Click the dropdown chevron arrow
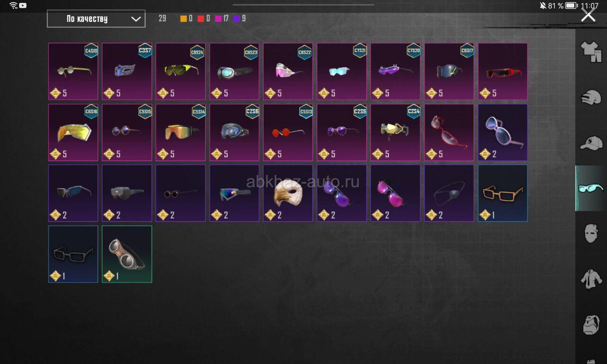The height and width of the screenshot is (364, 607). click(x=136, y=19)
